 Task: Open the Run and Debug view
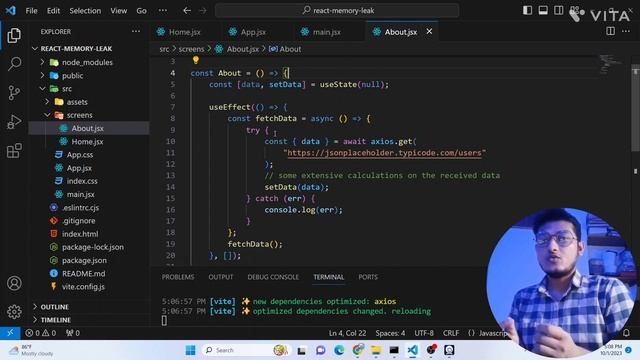tap(14, 122)
